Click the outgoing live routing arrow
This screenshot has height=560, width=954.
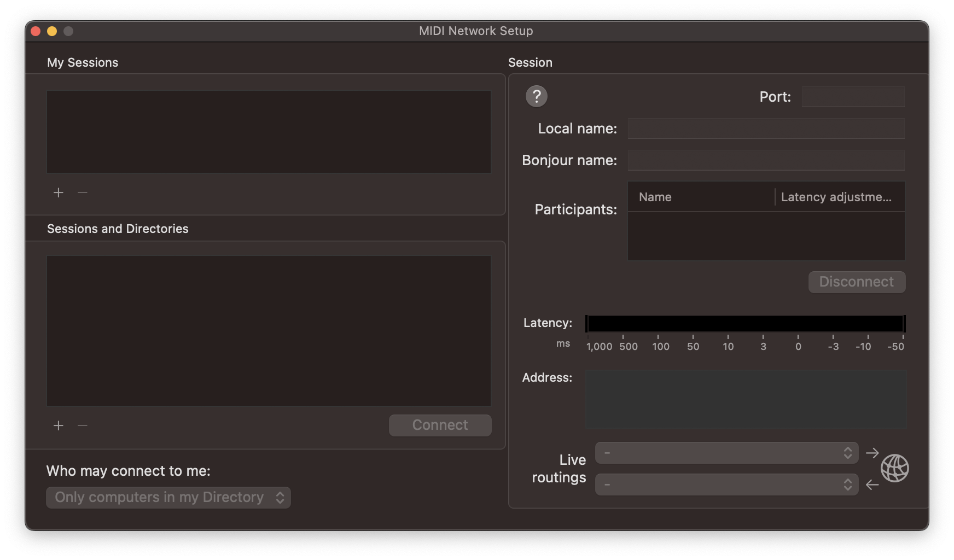pos(872,453)
